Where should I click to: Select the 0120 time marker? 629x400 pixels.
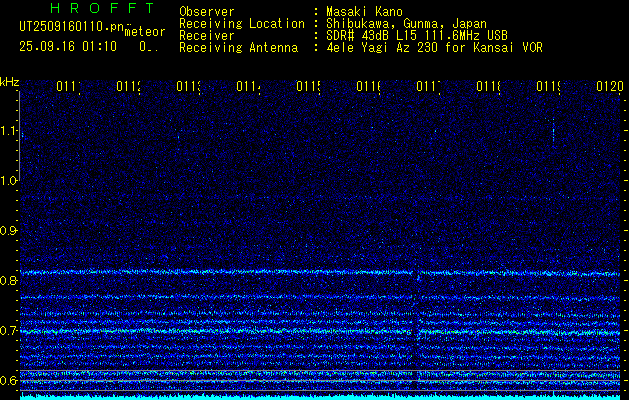pos(610,86)
